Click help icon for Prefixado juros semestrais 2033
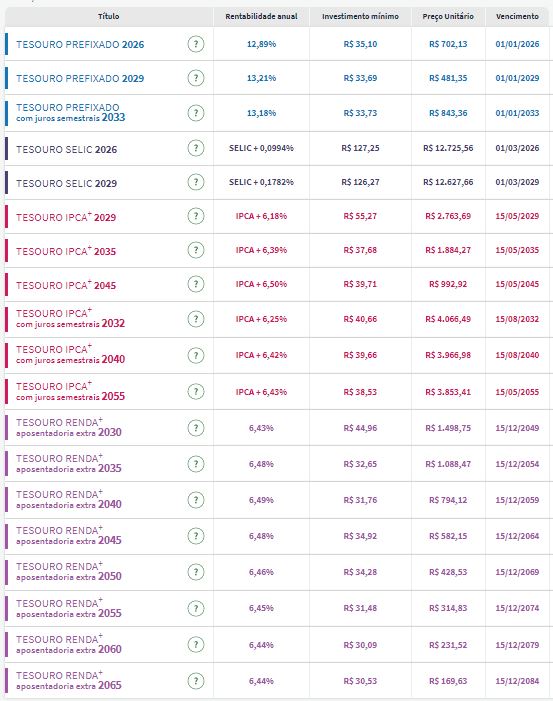The width and height of the screenshot is (553, 701). coord(196,113)
